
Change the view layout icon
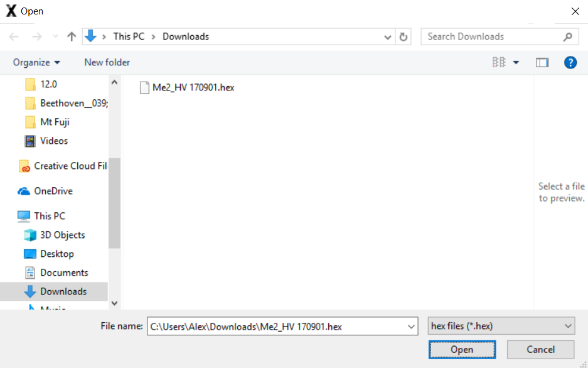pos(499,62)
